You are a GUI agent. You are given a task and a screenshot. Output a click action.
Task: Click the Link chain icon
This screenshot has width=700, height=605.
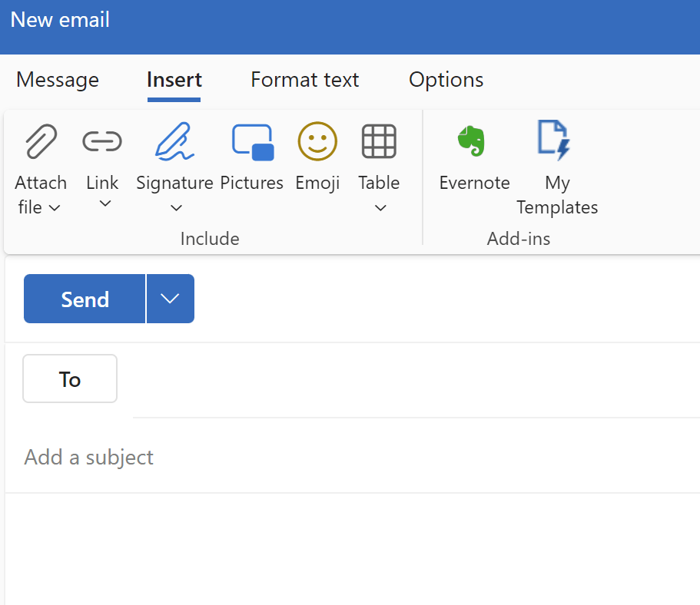[x=102, y=141]
